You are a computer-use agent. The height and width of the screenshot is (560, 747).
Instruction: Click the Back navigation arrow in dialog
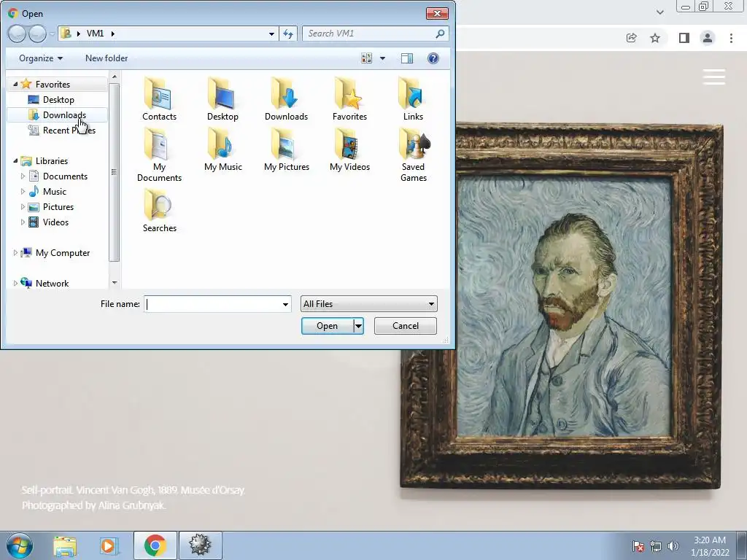pos(18,34)
